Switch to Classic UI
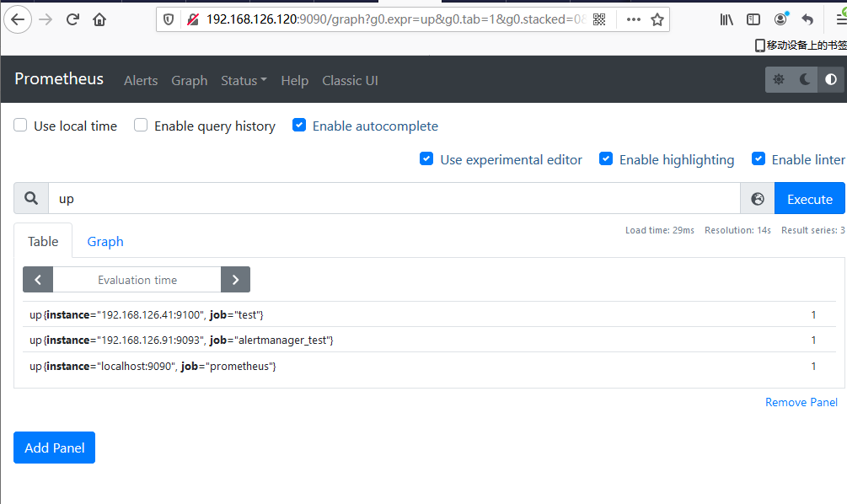 pos(350,81)
